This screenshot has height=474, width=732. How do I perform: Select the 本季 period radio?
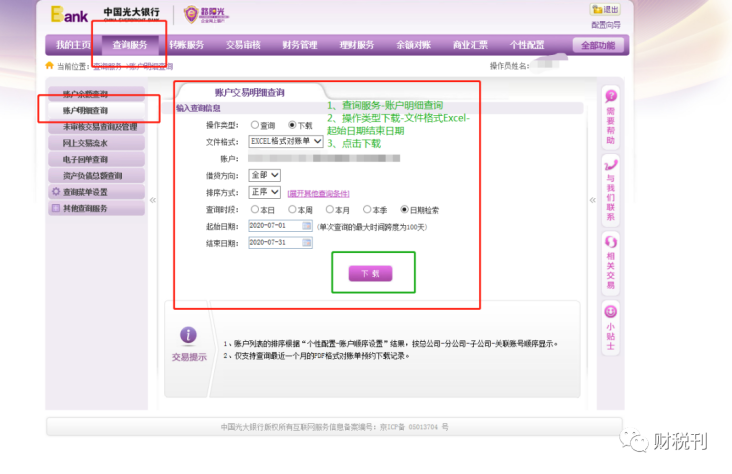pos(367,209)
